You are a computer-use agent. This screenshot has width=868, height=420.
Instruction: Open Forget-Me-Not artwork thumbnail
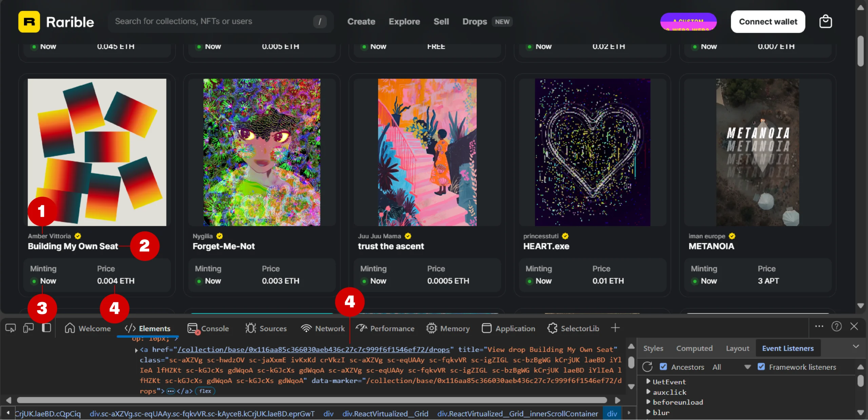click(262, 152)
